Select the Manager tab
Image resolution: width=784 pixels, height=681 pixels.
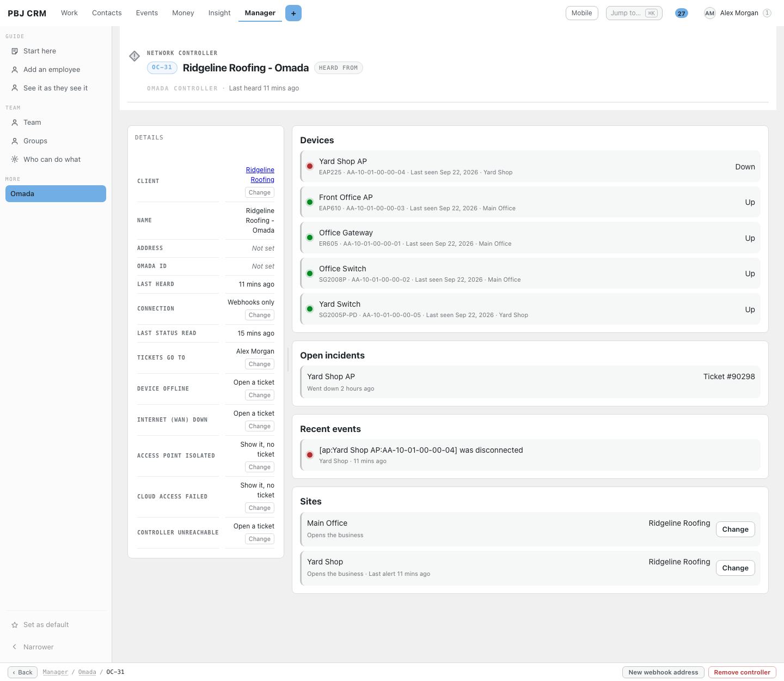pyautogui.click(x=260, y=13)
